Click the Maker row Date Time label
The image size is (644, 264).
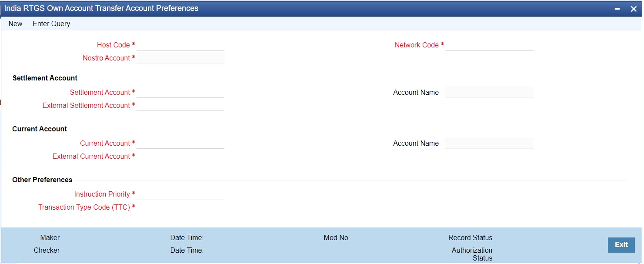click(x=187, y=237)
